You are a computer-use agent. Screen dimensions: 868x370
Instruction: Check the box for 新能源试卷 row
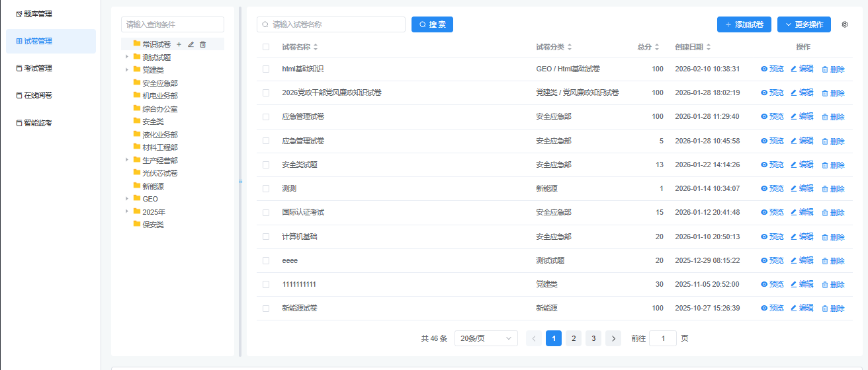pyautogui.click(x=266, y=309)
